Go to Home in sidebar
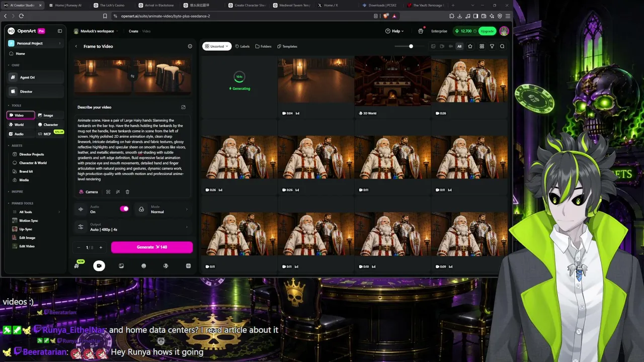 coord(20,54)
